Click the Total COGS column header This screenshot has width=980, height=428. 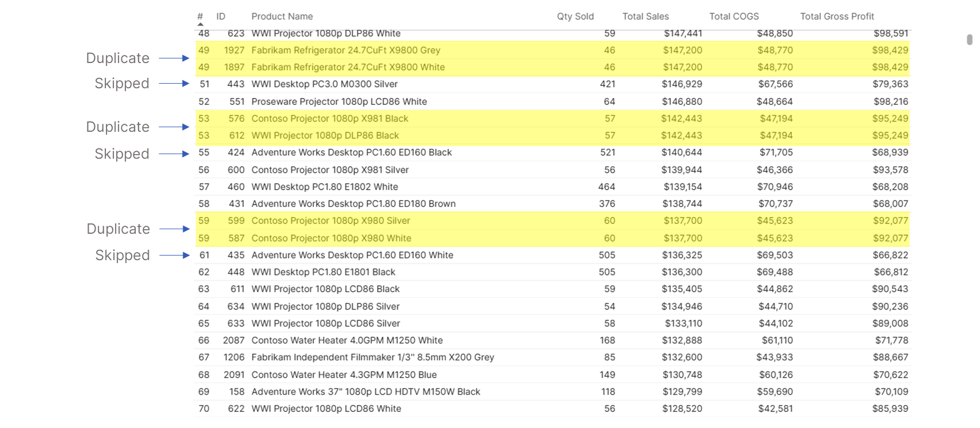(734, 17)
